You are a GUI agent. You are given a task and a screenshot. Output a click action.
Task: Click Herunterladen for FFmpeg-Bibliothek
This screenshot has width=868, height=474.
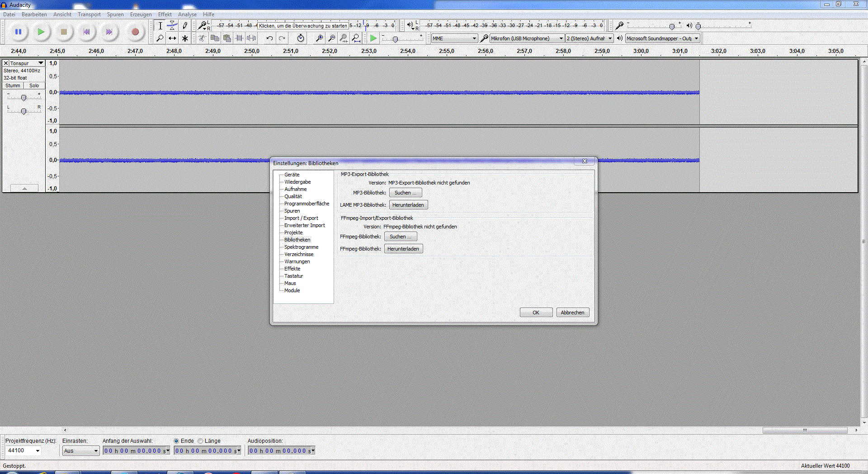pos(403,249)
